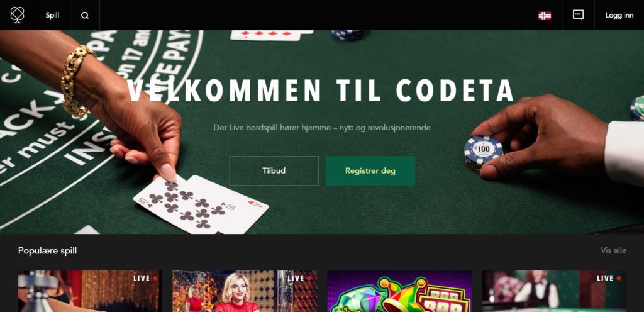The image size is (644, 312).
Task: Open the colorful jester slot game thumbnail
Action: click(399, 291)
